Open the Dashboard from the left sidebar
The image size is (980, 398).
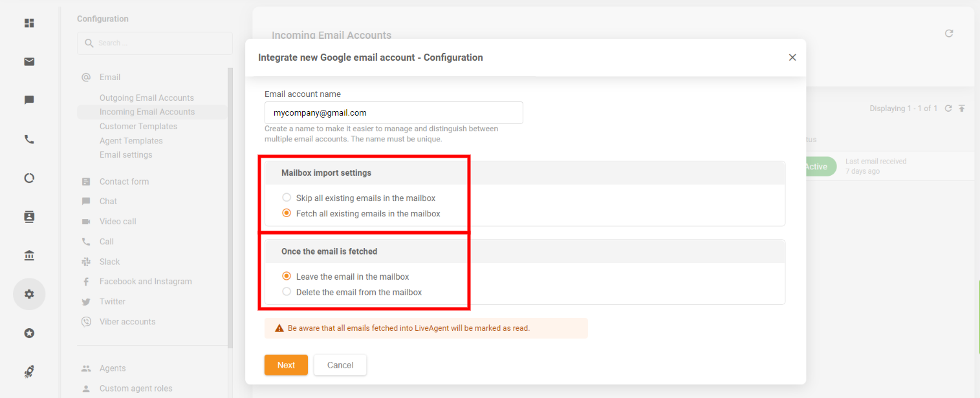point(28,23)
